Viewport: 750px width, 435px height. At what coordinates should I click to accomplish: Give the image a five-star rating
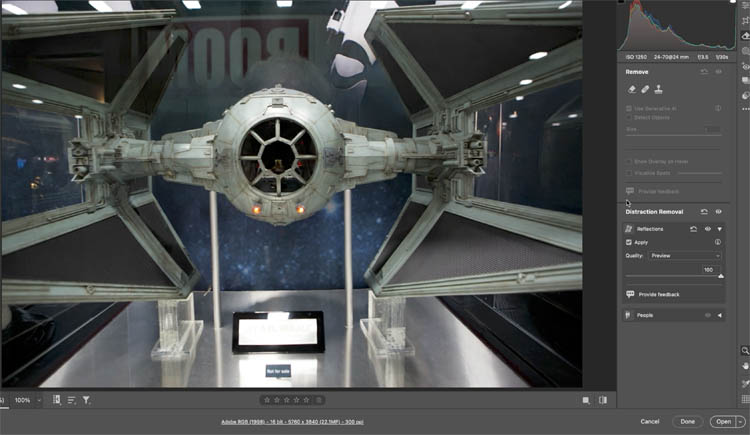click(x=307, y=400)
